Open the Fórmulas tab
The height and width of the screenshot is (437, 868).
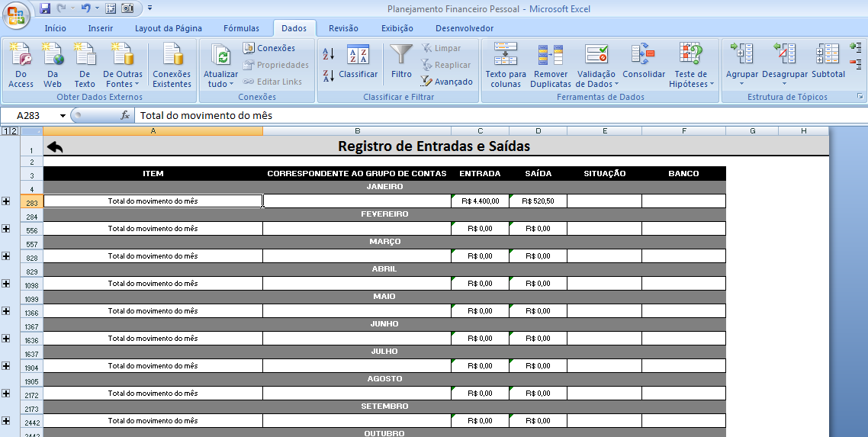click(241, 28)
